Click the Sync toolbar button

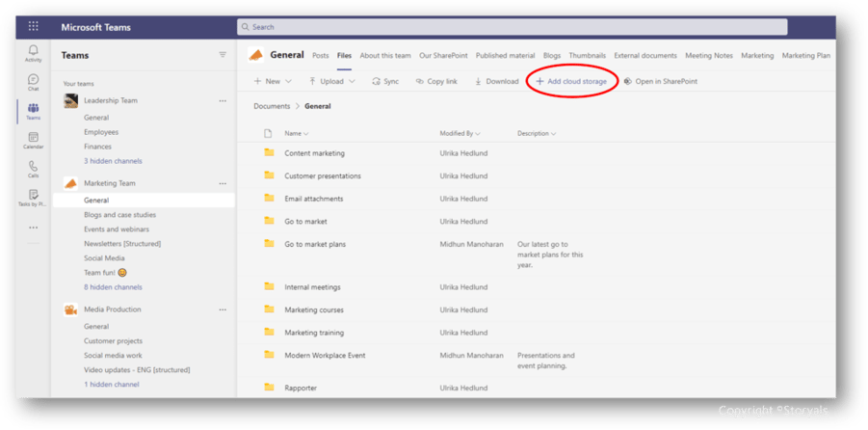(x=385, y=81)
